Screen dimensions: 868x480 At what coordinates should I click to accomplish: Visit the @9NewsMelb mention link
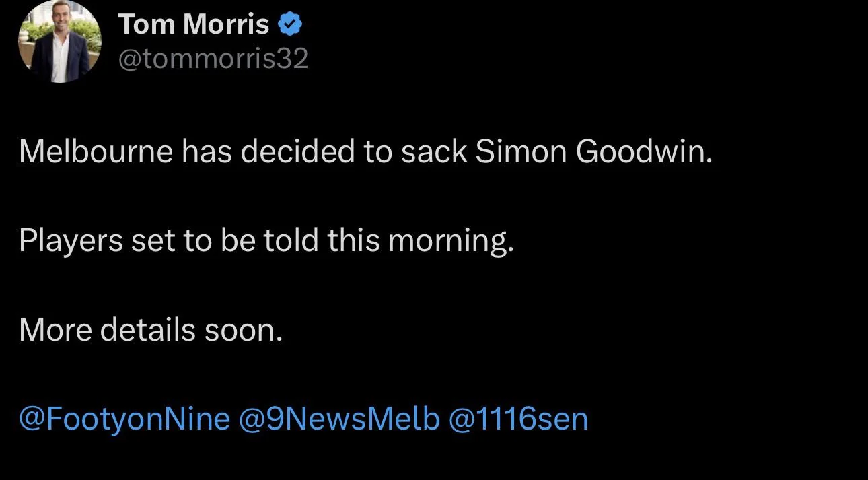click(x=339, y=419)
